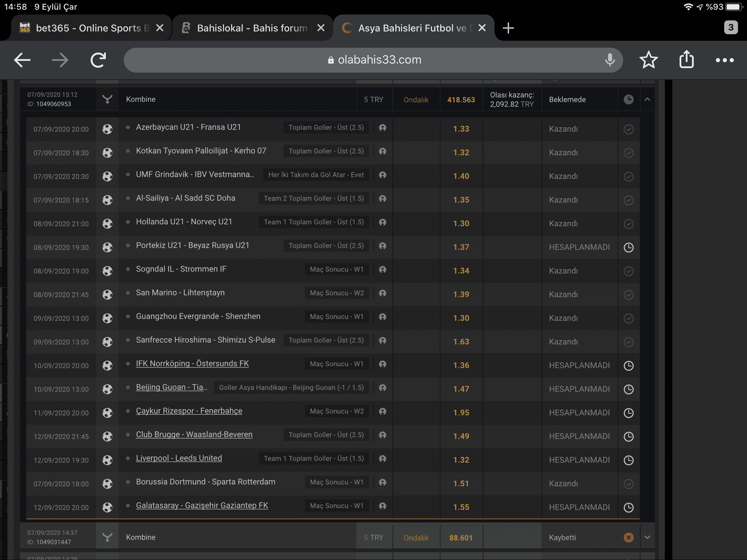The width and height of the screenshot is (747, 560).
Task: Click the olabahis33.com address bar
Action: pos(373,60)
